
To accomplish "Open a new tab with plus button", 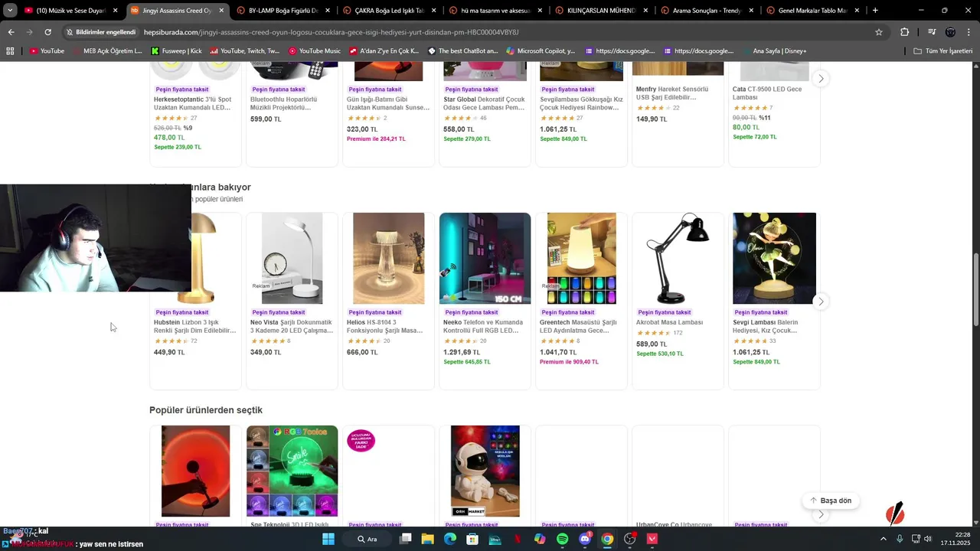I will [875, 11].
